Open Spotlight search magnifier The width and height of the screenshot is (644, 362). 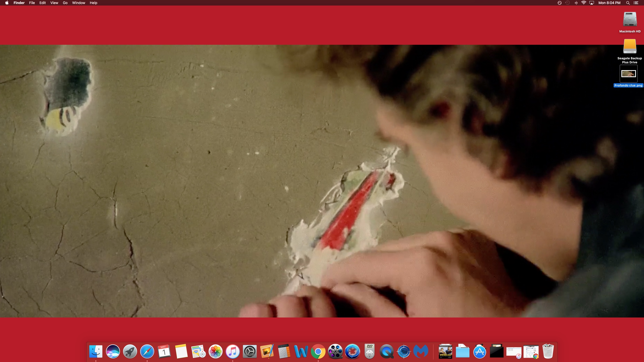pos(628,3)
